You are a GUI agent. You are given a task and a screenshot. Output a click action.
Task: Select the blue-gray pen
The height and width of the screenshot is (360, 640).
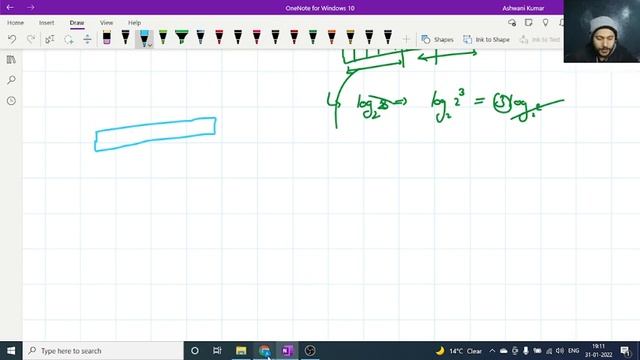coord(200,38)
